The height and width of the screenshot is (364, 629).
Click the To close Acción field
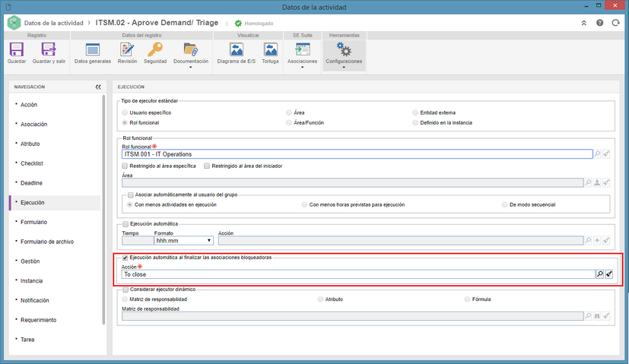tap(358, 274)
